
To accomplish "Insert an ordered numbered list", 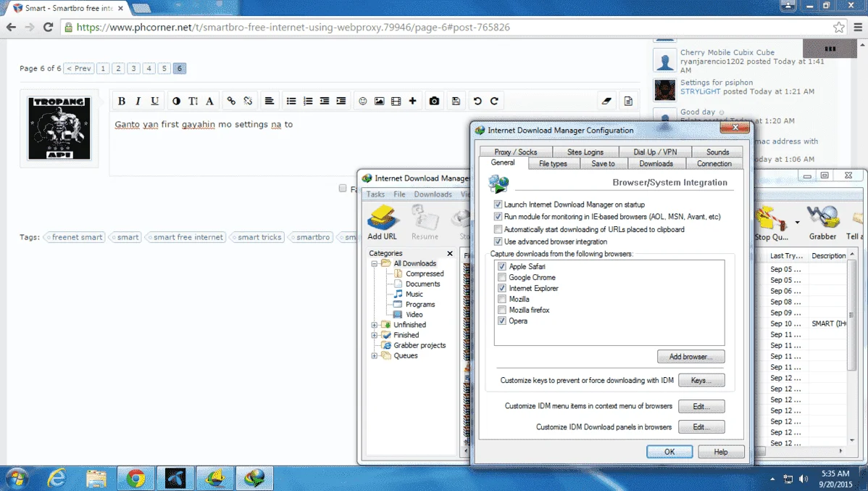I will (308, 101).
